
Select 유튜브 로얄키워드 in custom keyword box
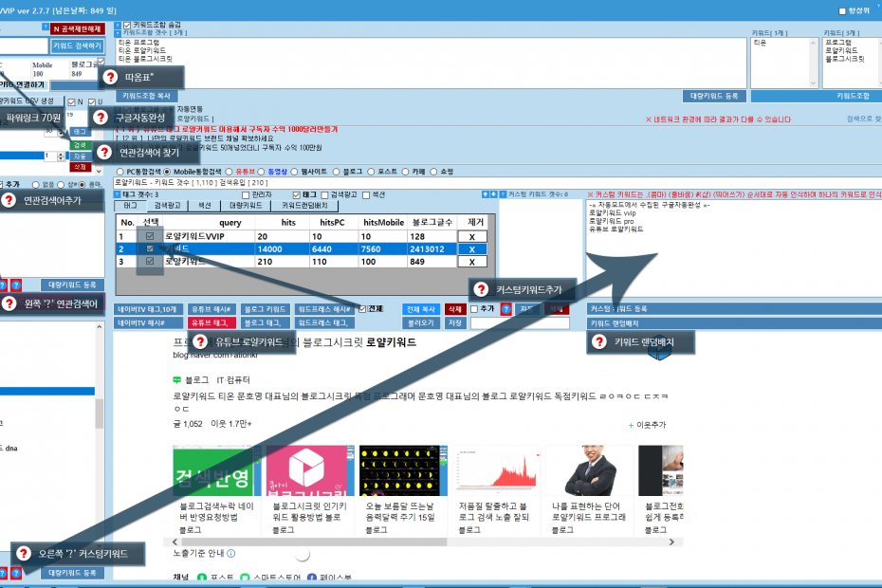pyautogui.click(x=616, y=230)
